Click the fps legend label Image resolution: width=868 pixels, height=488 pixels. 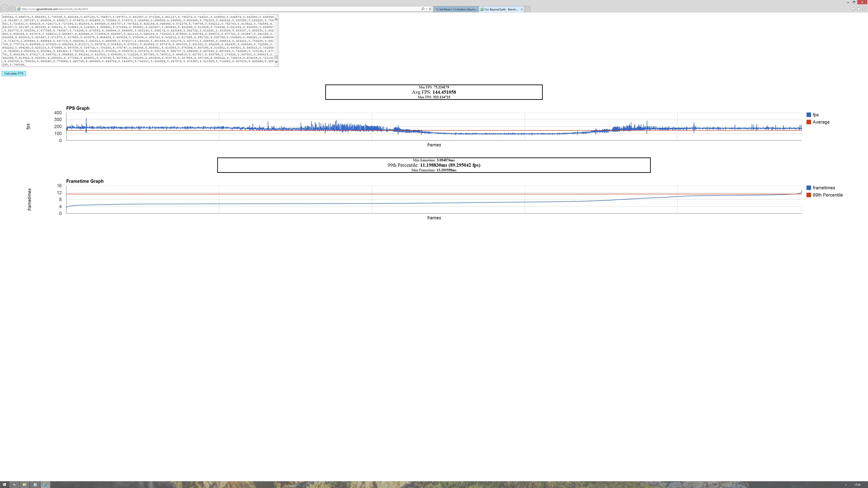click(815, 115)
